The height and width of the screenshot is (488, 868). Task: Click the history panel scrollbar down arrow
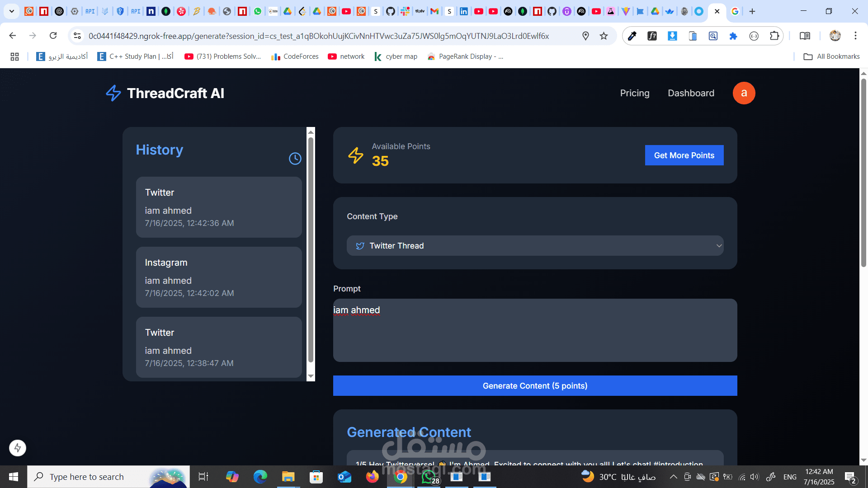tap(311, 376)
